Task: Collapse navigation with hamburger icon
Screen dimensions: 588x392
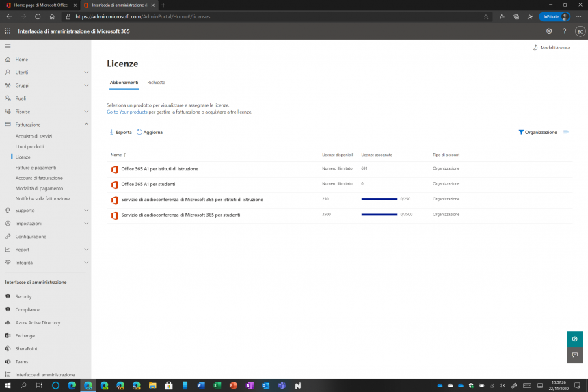Action: pyautogui.click(x=8, y=46)
